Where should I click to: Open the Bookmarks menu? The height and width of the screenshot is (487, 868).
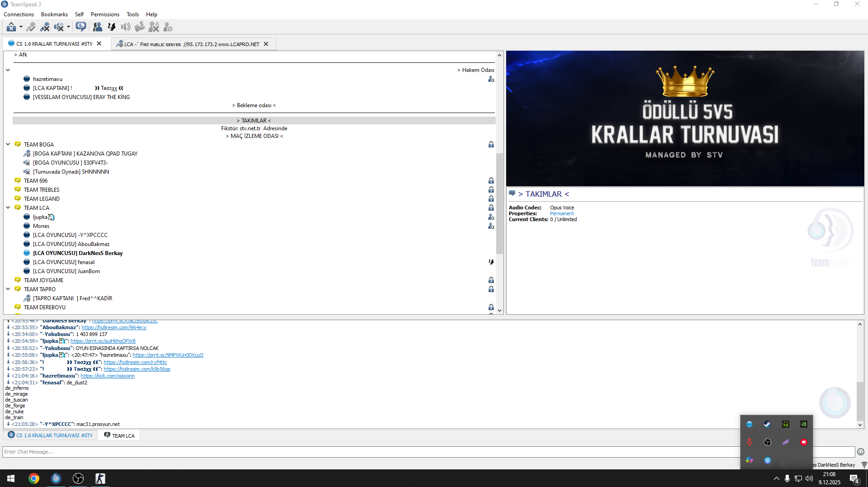(54, 14)
